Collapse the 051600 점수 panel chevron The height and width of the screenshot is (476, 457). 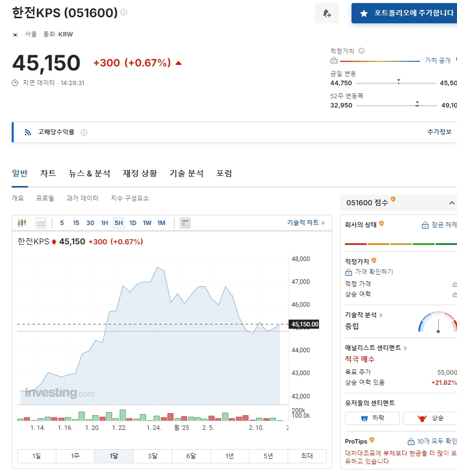(x=451, y=203)
